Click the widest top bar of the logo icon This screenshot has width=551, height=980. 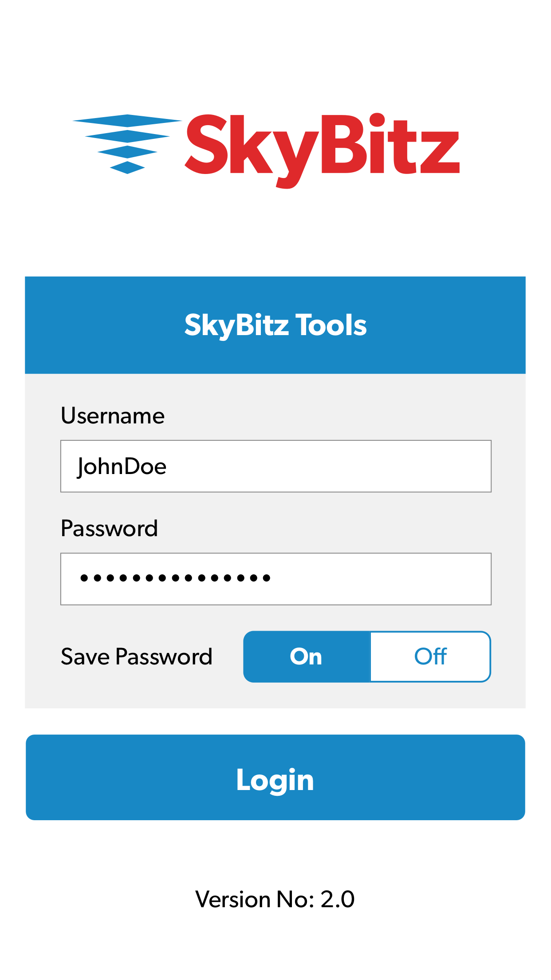127,120
